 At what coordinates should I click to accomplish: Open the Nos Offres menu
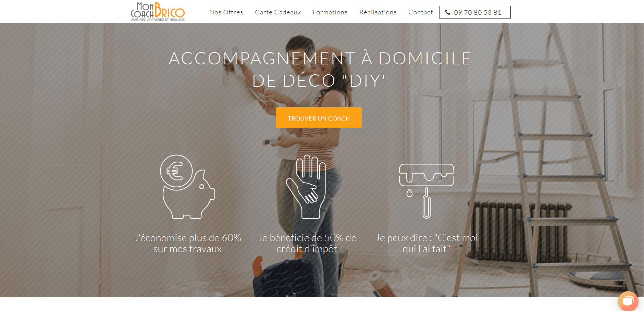pos(226,12)
